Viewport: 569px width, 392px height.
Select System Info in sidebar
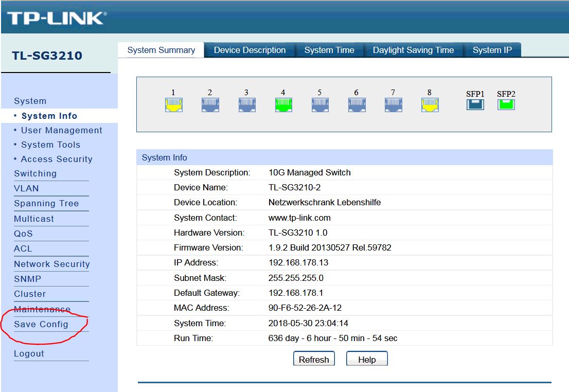click(49, 116)
